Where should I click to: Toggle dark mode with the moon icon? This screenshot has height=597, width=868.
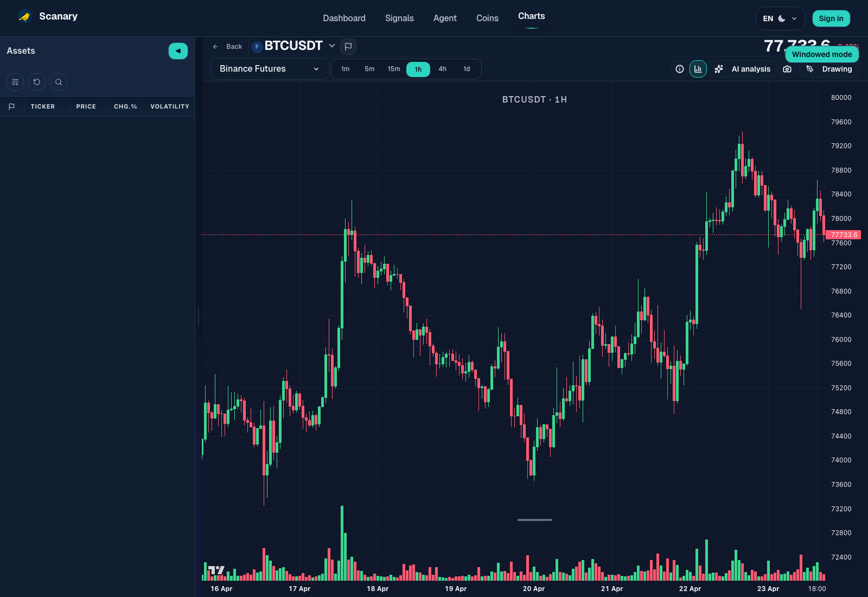(782, 18)
